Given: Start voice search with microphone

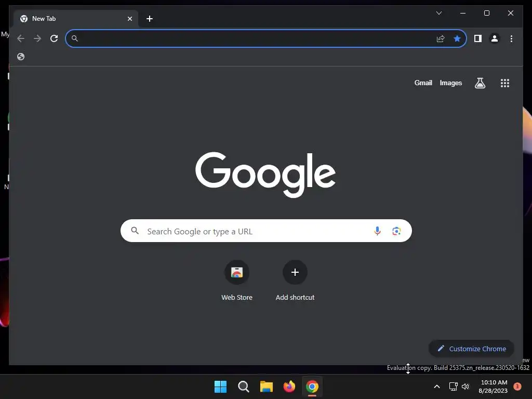Looking at the screenshot, I should (377, 231).
